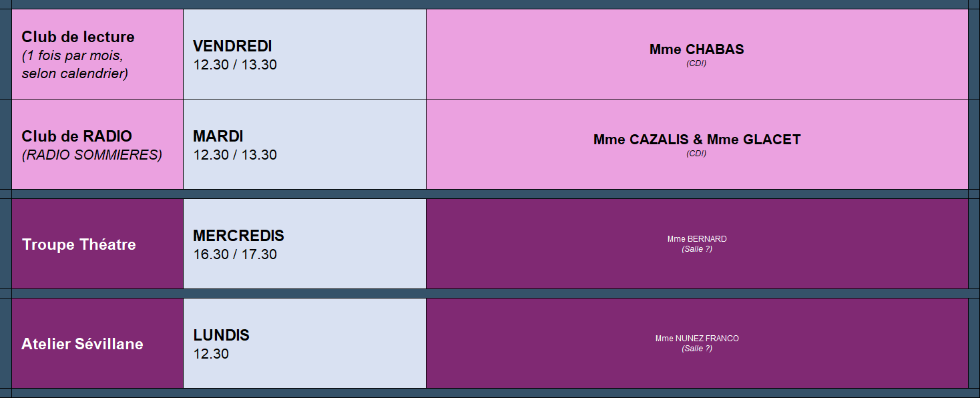This screenshot has width=980, height=398.
Task: Select the Mme NUNEZ FRANCO name
Action: (x=697, y=339)
